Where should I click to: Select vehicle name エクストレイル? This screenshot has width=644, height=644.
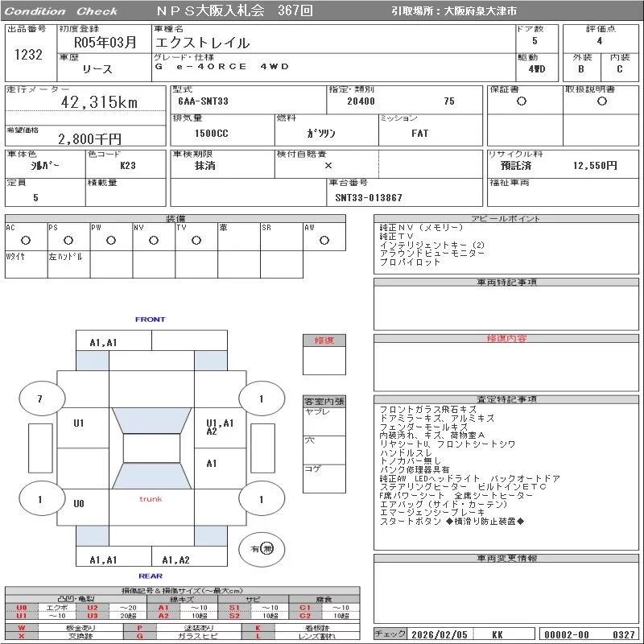point(202,43)
